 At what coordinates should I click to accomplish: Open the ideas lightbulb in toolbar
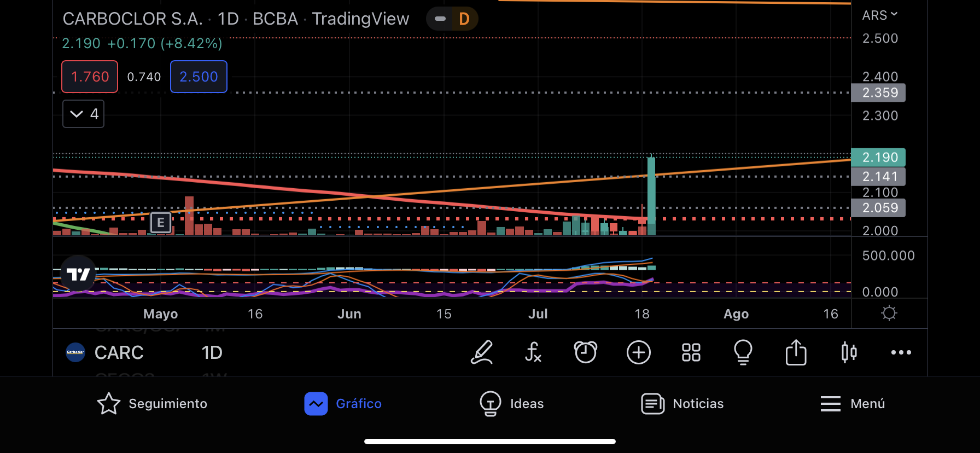point(743,352)
